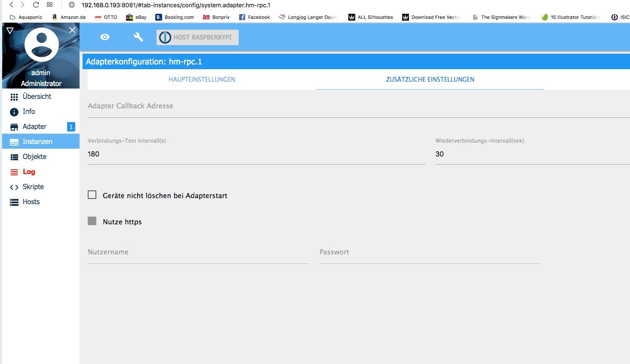This screenshot has height=364, width=630.
Task: Click the Wiederverbindungs-Intervall field showing 30
Action: (x=532, y=154)
